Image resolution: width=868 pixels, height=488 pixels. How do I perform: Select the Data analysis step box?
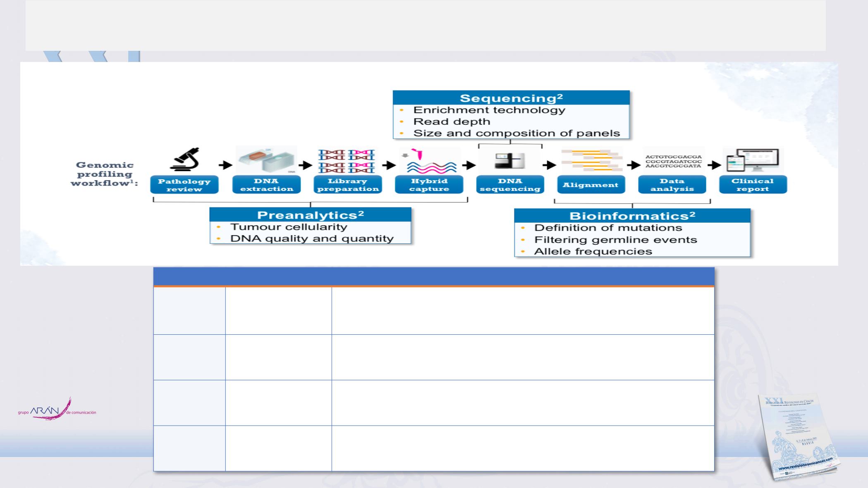point(672,185)
